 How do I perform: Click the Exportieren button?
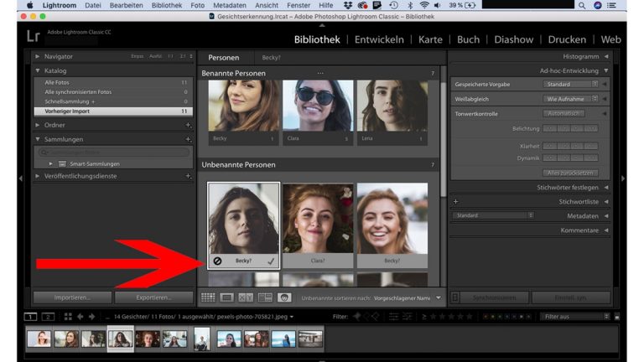pyautogui.click(x=152, y=297)
